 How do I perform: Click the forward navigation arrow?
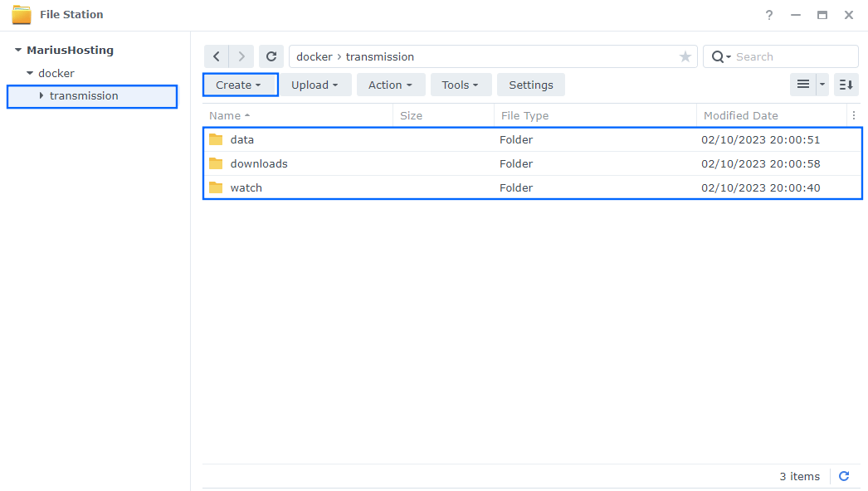coord(240,56)
